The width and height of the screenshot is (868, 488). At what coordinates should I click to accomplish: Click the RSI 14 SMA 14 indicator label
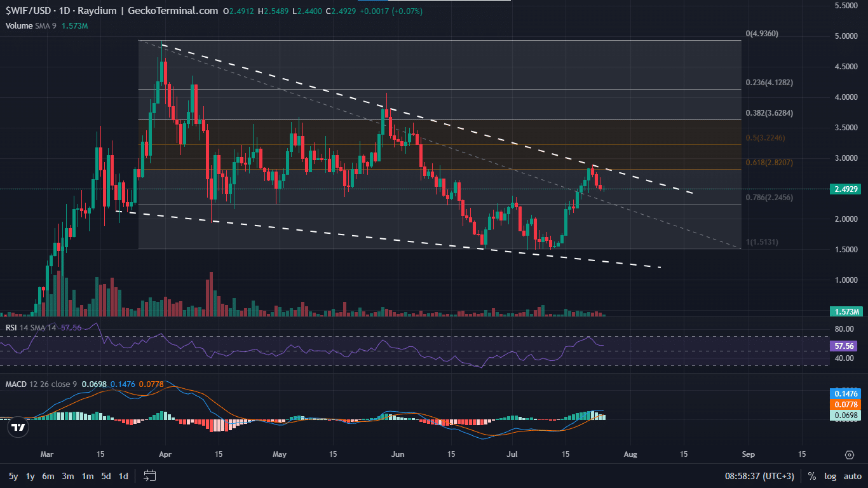(x=31, y=327)
